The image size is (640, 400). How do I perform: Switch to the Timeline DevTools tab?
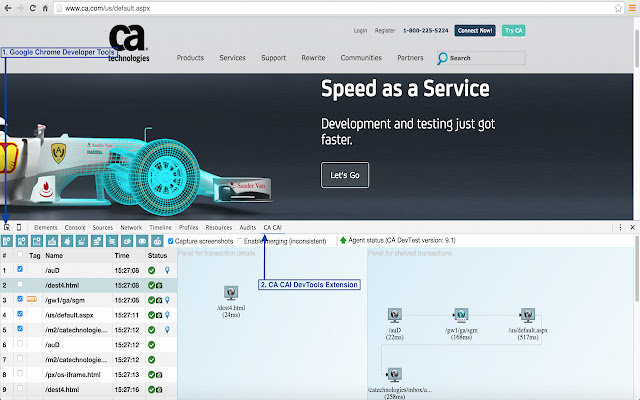160,227
